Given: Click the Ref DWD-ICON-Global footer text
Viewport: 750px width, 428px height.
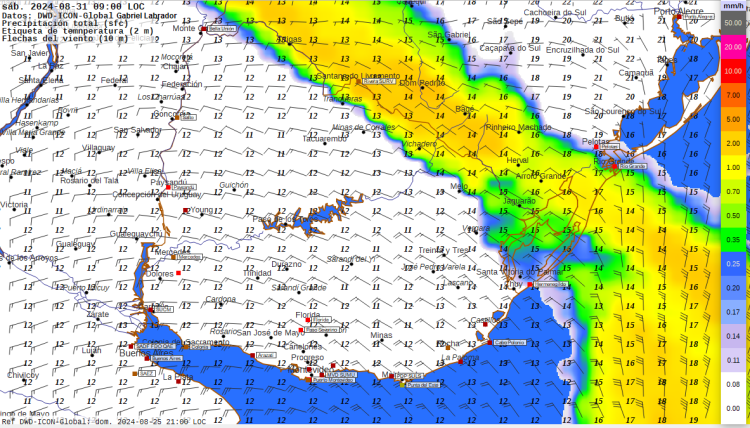Looking at the screenshot, I should (103, 421).
